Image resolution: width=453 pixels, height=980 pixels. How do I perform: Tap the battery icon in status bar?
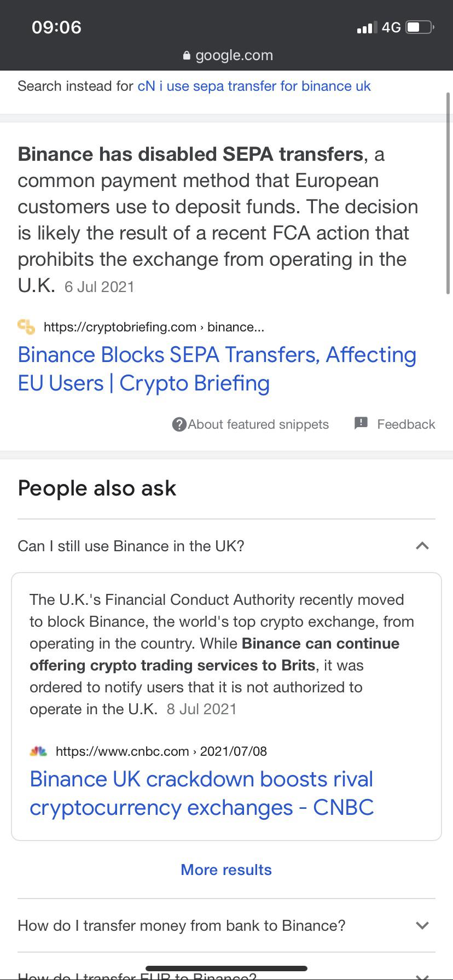(x=420, y=27)
